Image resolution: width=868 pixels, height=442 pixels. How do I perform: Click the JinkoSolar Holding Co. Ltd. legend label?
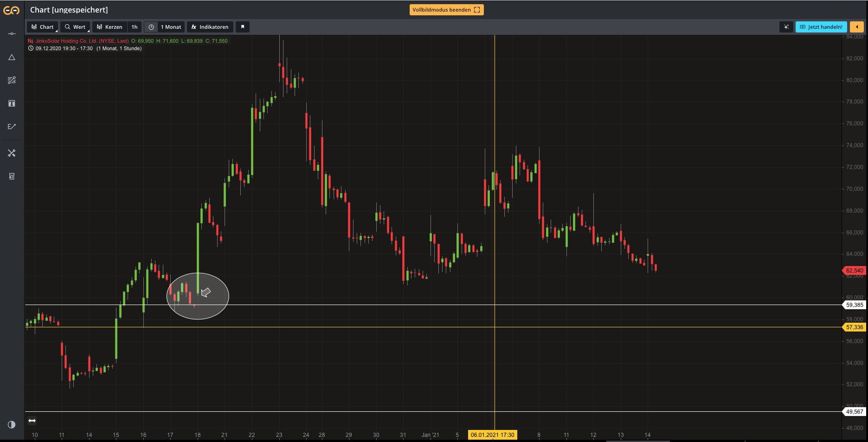[x=82, y=41]
